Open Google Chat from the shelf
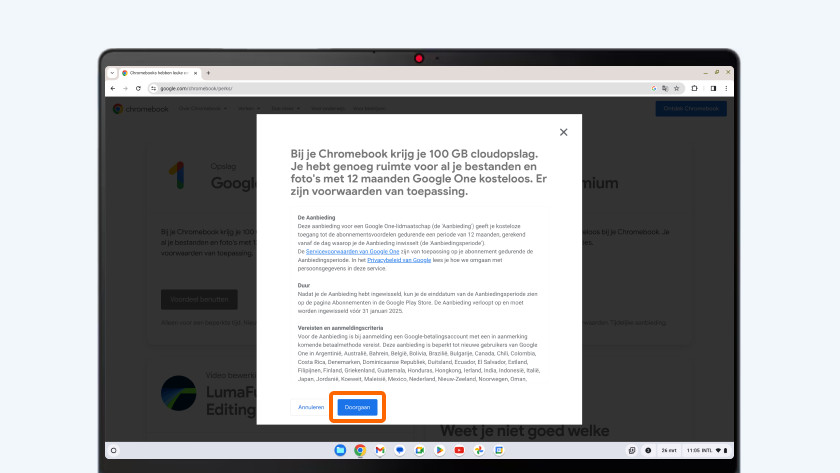Image resolution: width=840 pixels, height=473 pixels. pos(400,451)
